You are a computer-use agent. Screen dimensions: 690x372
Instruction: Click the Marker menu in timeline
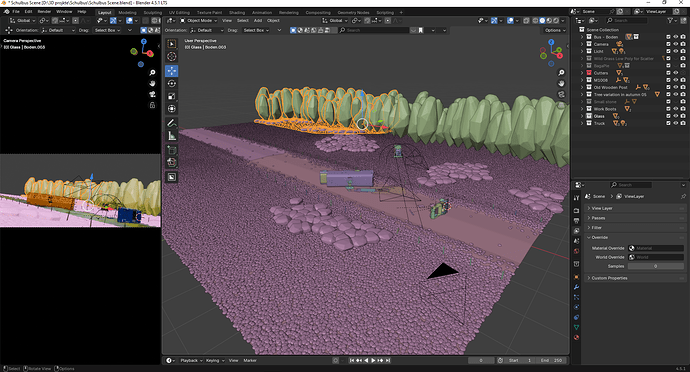click(x=250, y=361)
